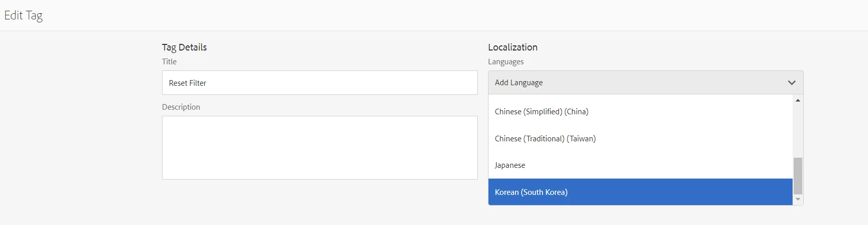Pick Korean (South Korea) highlighted option

click(x=640, y=192)
